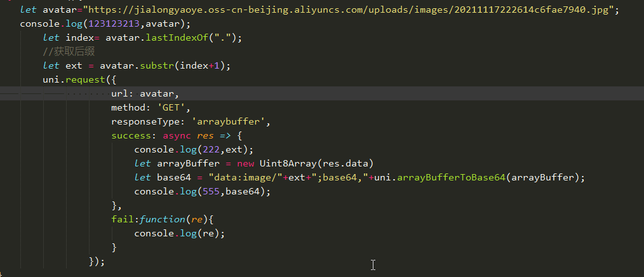644x277 pixels.
Task: Click the comment line //获取后缀
Action: pyautogui.click(x=69, y=52)
